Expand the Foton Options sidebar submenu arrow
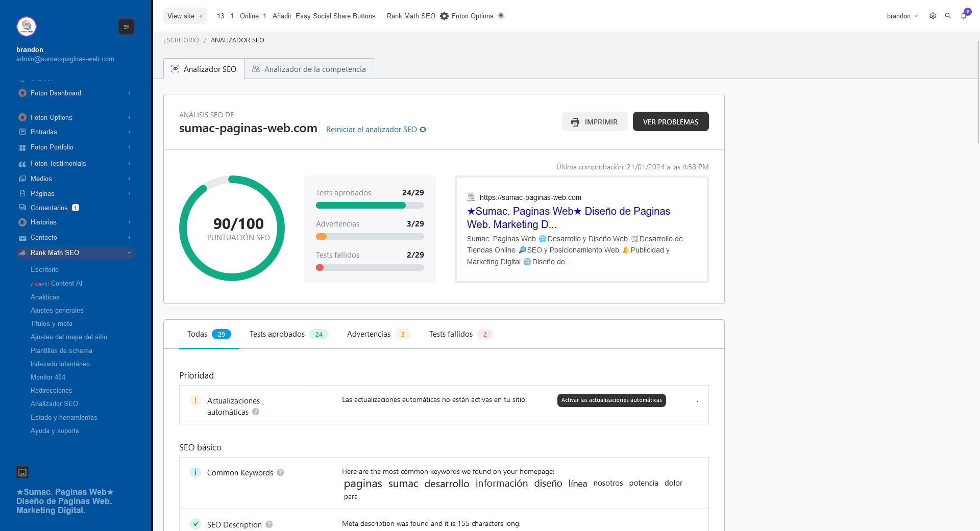This screenshot has width=980, height=531. (x=129, y=117)
